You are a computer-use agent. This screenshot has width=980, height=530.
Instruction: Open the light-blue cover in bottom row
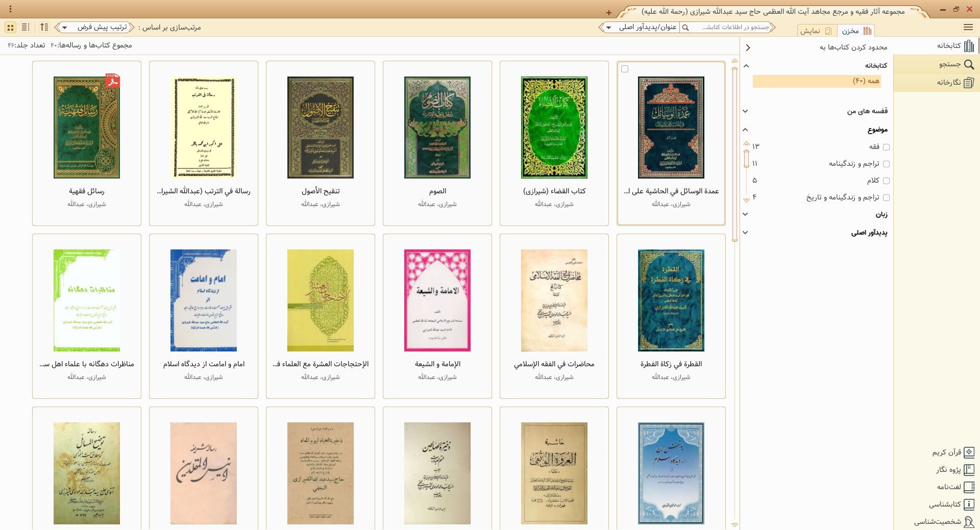(x=671, y=473)
